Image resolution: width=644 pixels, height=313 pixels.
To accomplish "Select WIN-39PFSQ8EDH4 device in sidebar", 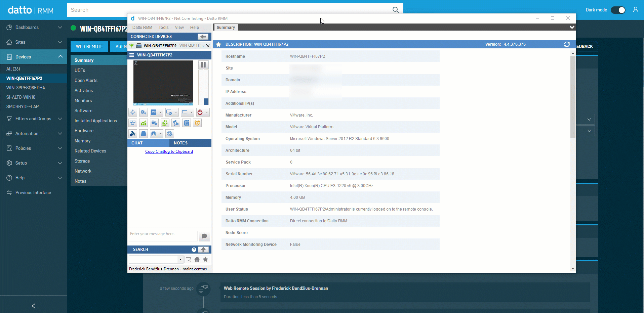I will [x=26, y=88].
